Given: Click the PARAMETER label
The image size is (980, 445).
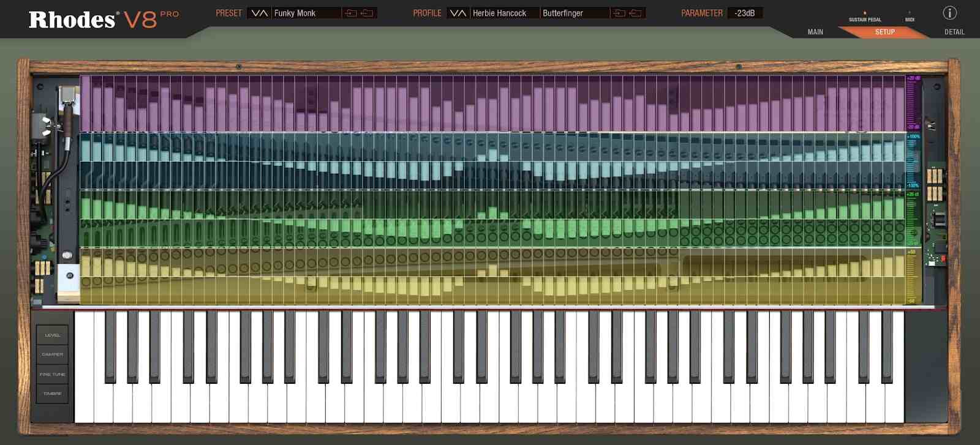Looking at the screenshot, I should [x=702, y=13].
